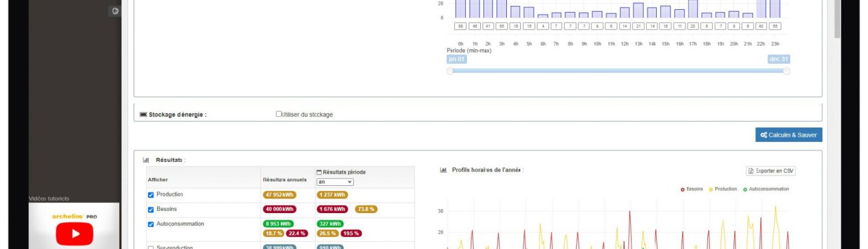Toggle the Production series in the chart legend
868x249 pixels.
tap(723, 189)
